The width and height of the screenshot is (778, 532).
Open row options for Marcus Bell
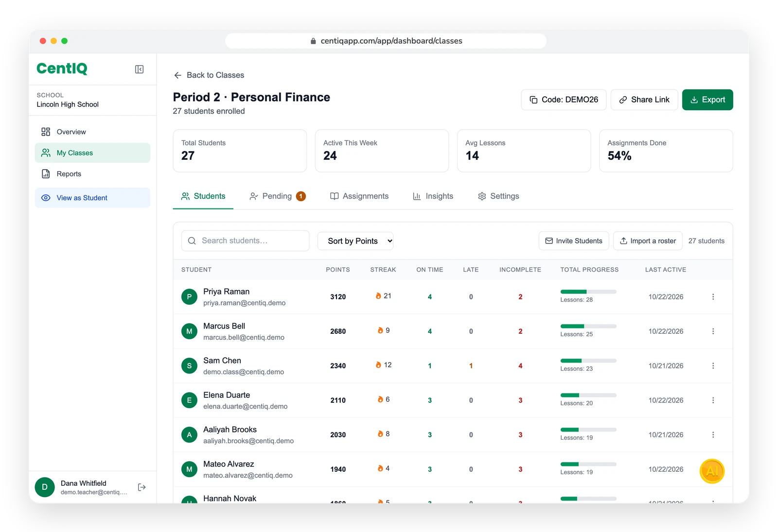(713, 331)
